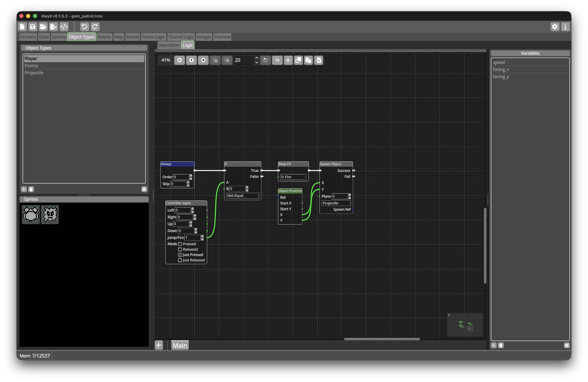Screen dimensions: 588x382
Task: Open the Shared Logic tab
Action: coord(181,37)
